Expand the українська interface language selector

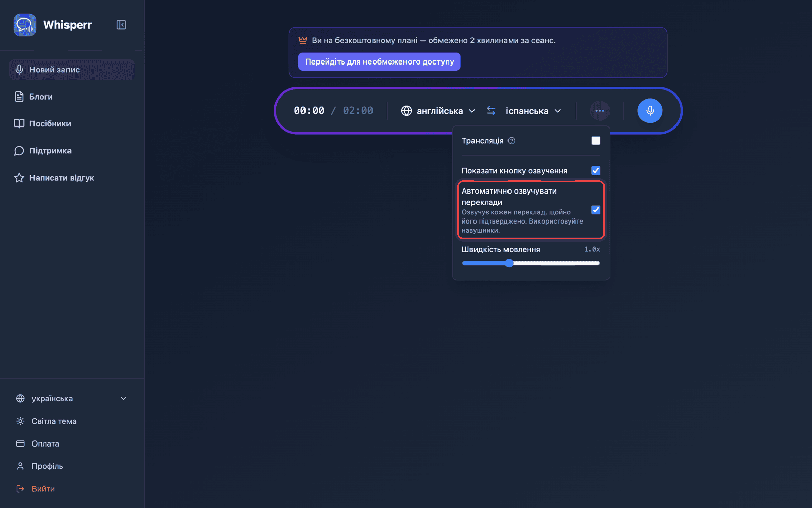coord(72,398)
